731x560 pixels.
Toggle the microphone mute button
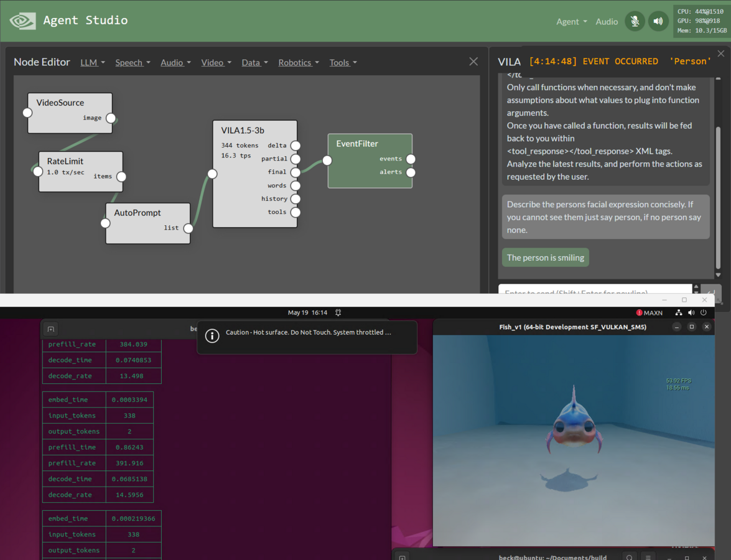pyautogui.click(x=635, y=21)
